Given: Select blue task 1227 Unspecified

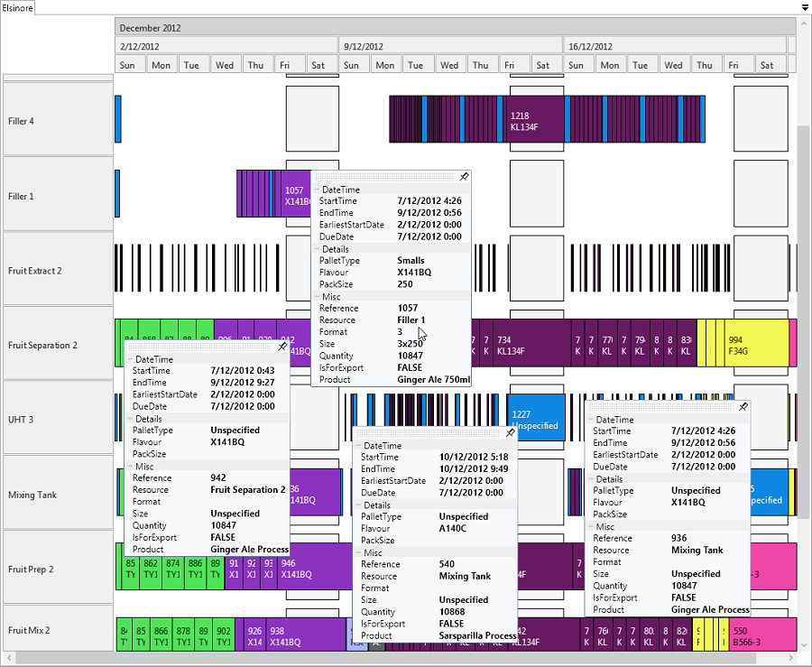Looking at the screenshot, I should [536, 420].
